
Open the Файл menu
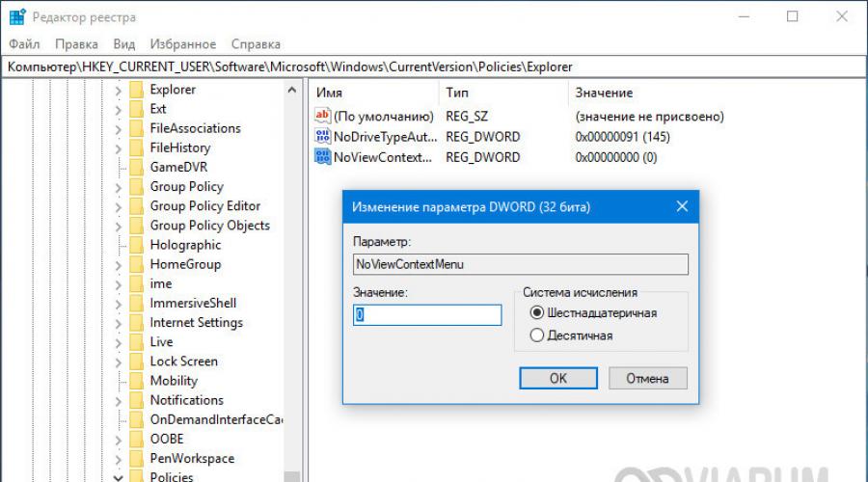pyautogui.click(x=24, y=44)
